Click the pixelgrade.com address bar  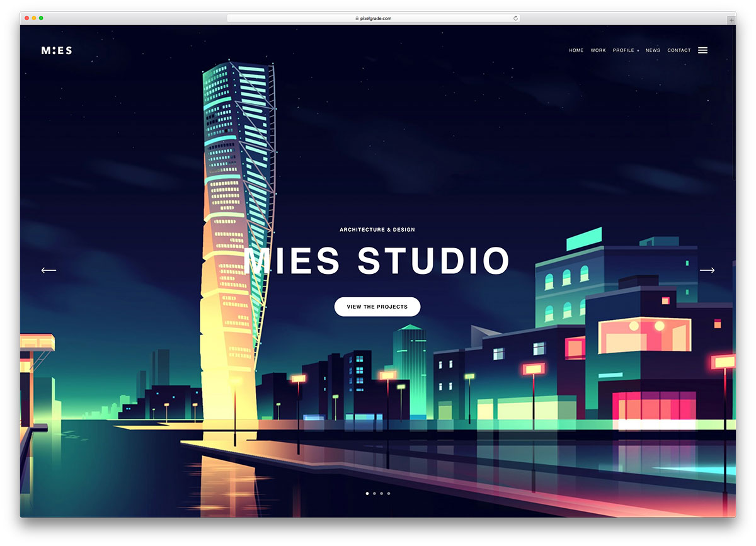coord(373,18)
